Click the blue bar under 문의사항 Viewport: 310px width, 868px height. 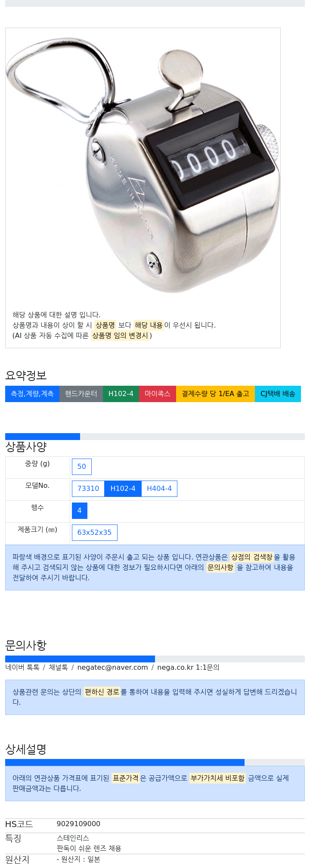(x=80, y=659)
